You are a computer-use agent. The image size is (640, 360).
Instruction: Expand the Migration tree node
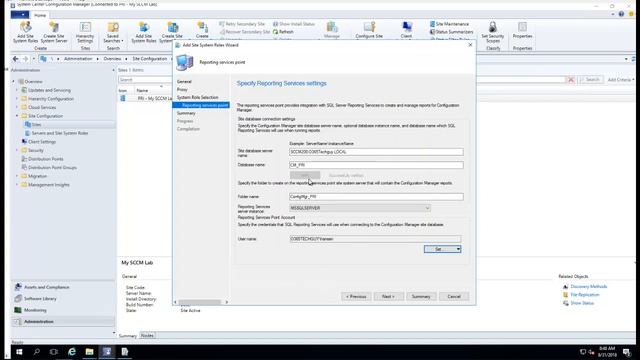coord(17,176)
